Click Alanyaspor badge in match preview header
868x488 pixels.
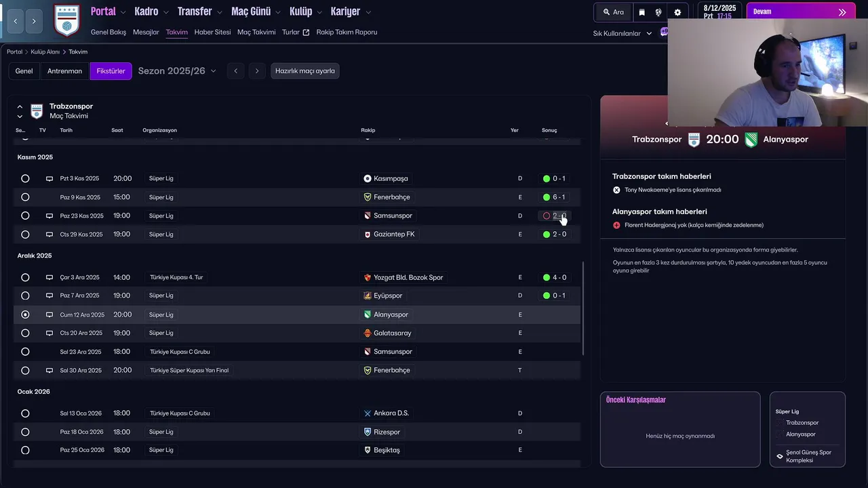[751, 140]
